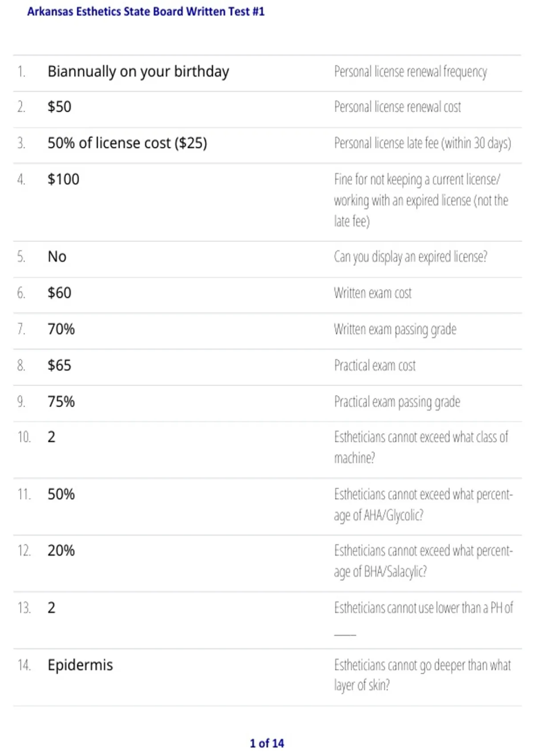Select the class of machine question
The image size is (534, 756).
pyautogui.click(x=421, y=447)
